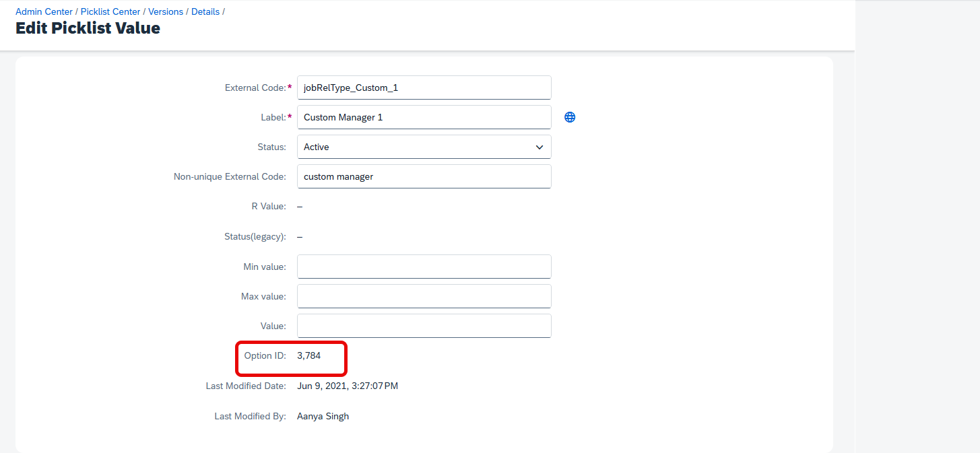Expand the Status dropdown arrow
This screenshot has height=453, width=980.
(540, 147)
